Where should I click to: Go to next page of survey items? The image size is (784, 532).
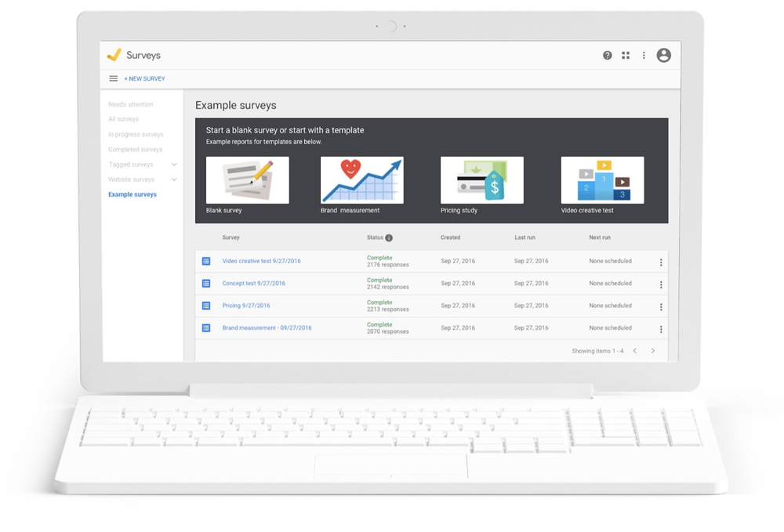652,351
